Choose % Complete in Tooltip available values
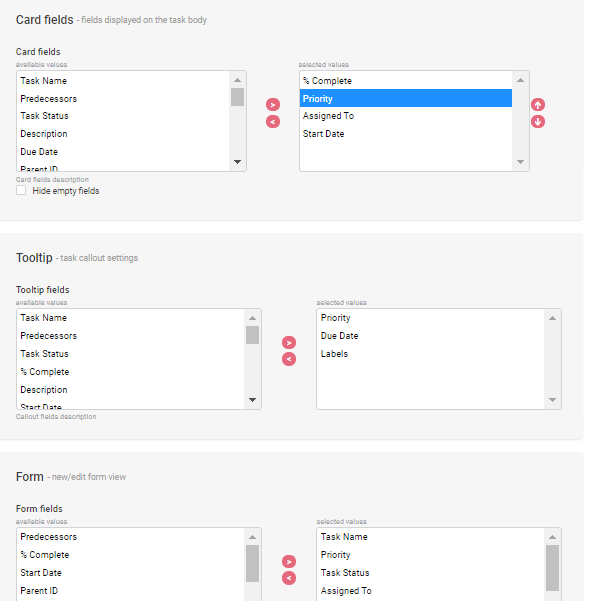 [x=130, y=372]
